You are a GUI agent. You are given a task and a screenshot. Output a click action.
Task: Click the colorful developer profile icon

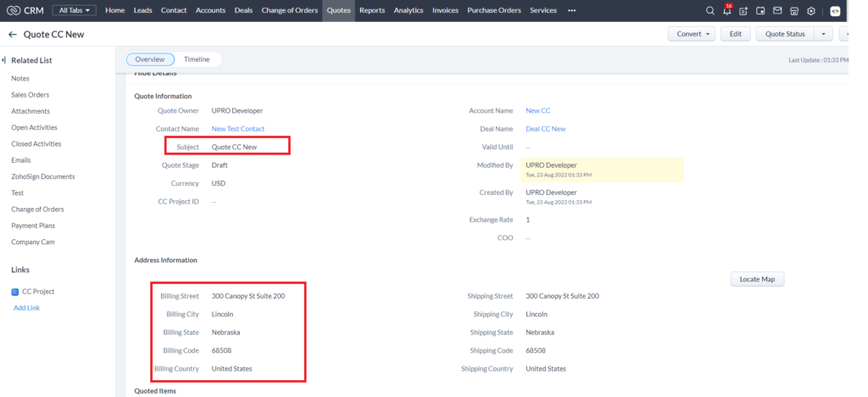(835, 10)
